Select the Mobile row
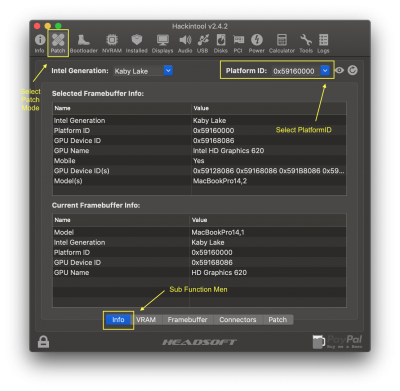 tap(199, 161)
